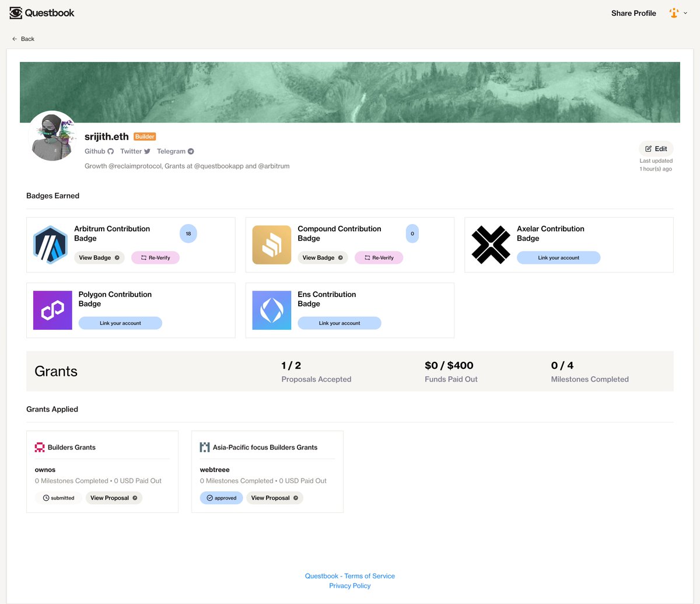The height and width of the screenshot is (604, 700).
Task: Link your account for Polygon badge
Action: 120,323
